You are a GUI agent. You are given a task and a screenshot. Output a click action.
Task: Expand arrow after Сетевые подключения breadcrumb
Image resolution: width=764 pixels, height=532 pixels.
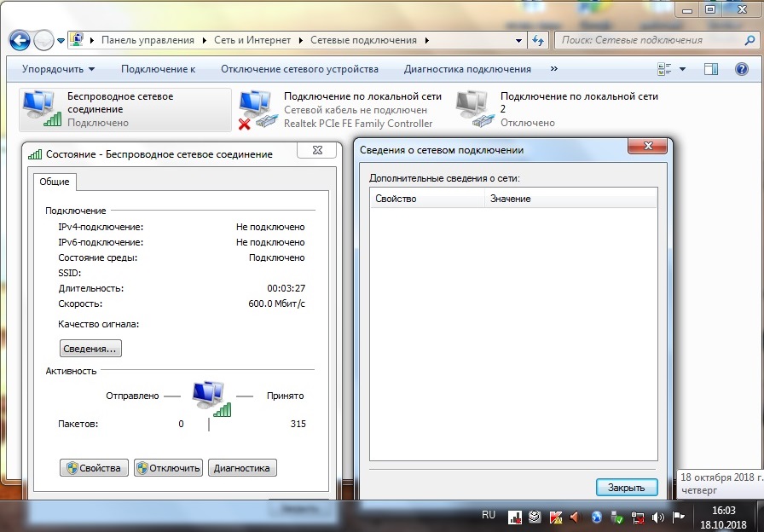[427, 40]
